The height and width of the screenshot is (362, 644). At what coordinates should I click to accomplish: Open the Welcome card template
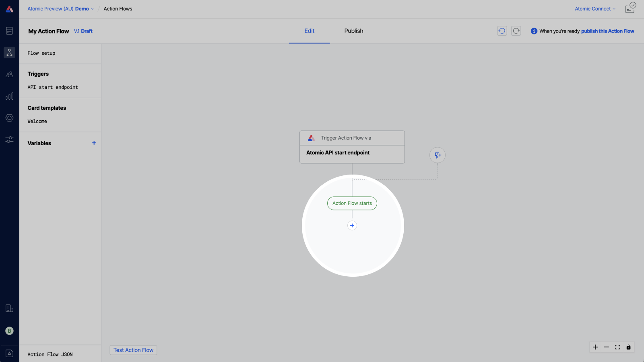click(37, 121)
